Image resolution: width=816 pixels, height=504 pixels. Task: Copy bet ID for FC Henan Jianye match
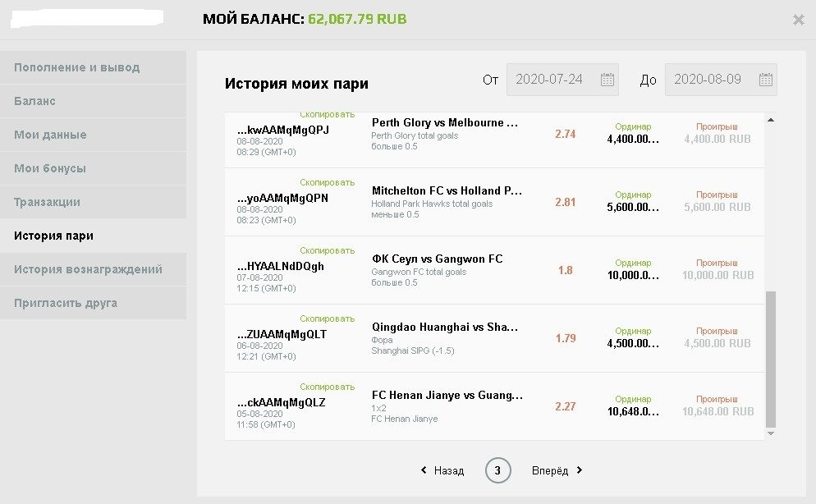(327, 387)
